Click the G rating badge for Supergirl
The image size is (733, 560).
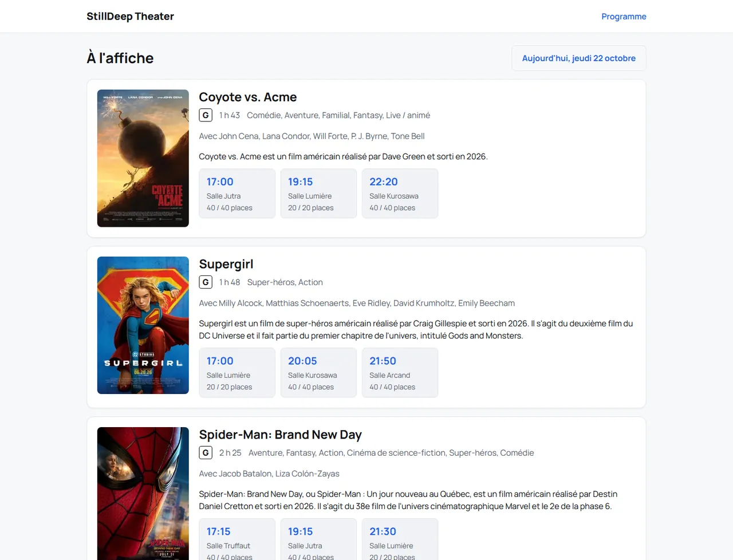tap(206, 282)
